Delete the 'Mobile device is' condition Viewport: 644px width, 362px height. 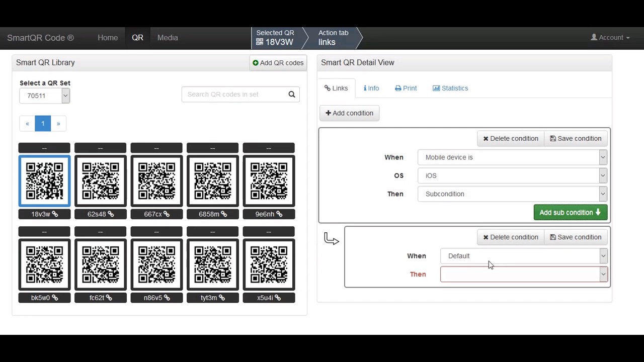(x=511, y=139)
